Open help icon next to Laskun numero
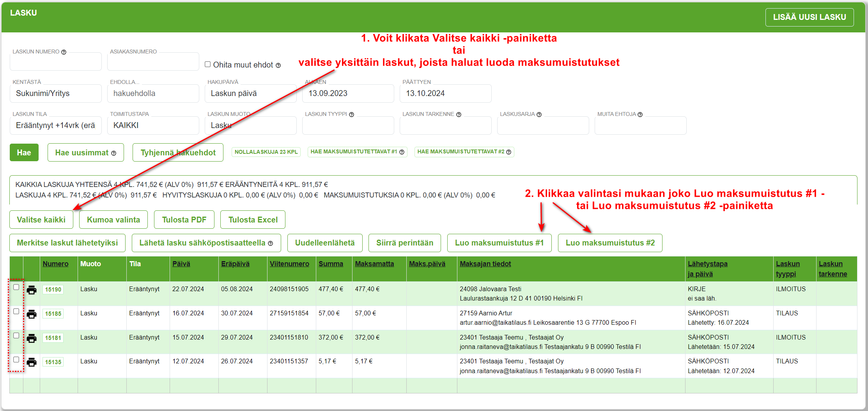This screenshot has height=411, width=868. pyautogui.click(x=64, y=52)
